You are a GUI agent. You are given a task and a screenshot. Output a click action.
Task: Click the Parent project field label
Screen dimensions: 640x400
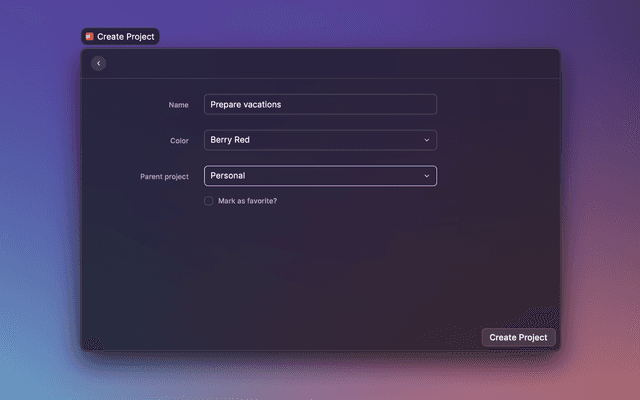tap(164, 177)
